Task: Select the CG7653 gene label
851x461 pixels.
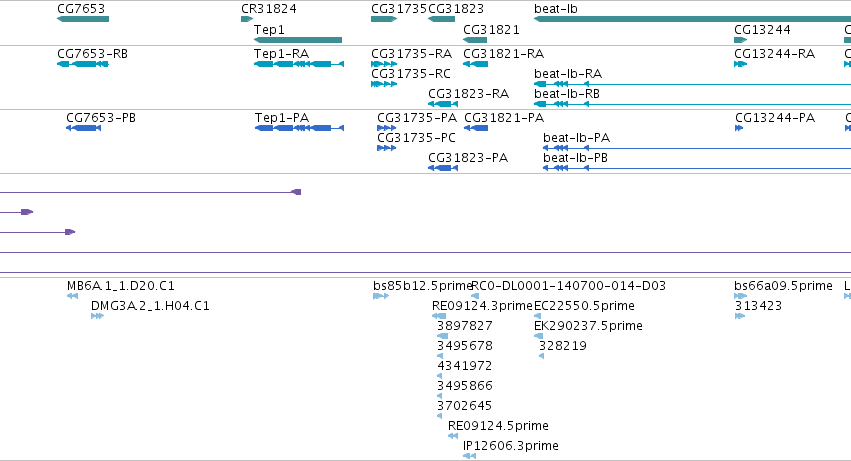Action: 81,9
